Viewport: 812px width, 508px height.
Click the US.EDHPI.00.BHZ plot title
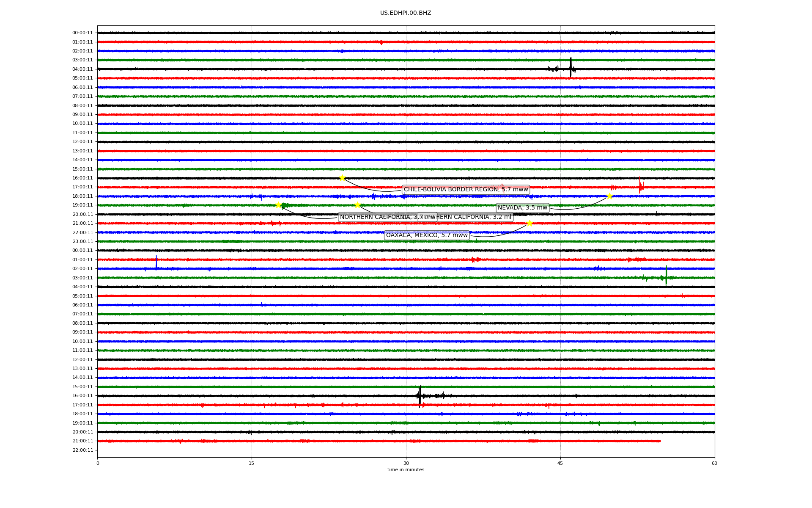[x=406, y=13]
